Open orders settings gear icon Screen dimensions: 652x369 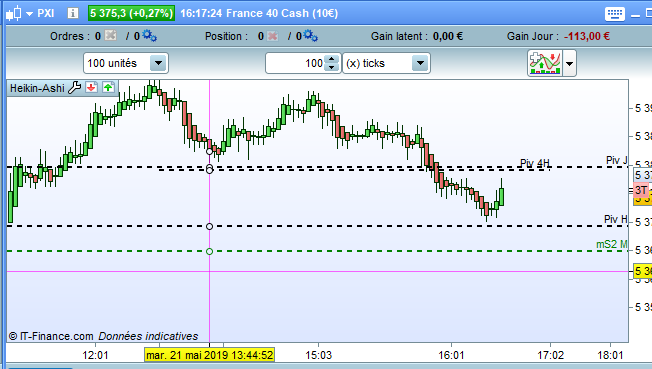click(x=149, y=36)
